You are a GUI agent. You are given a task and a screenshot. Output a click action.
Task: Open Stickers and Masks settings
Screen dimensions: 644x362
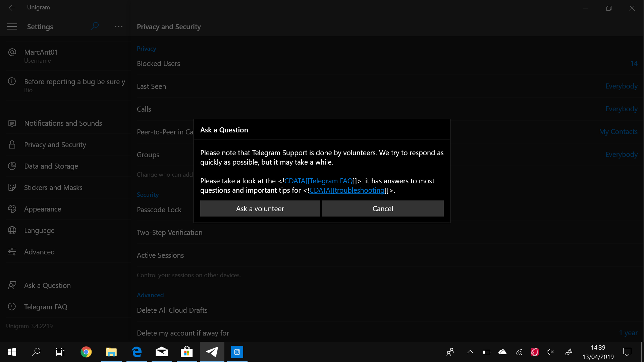66,188
